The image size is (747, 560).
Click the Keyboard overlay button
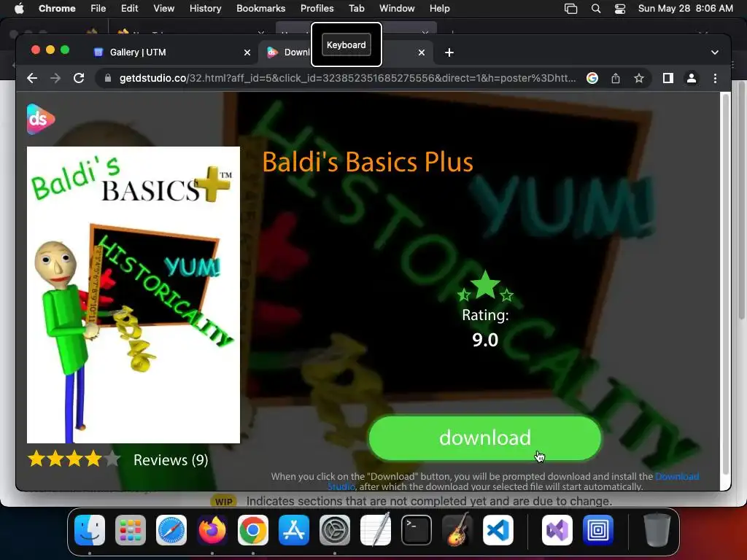347,44
